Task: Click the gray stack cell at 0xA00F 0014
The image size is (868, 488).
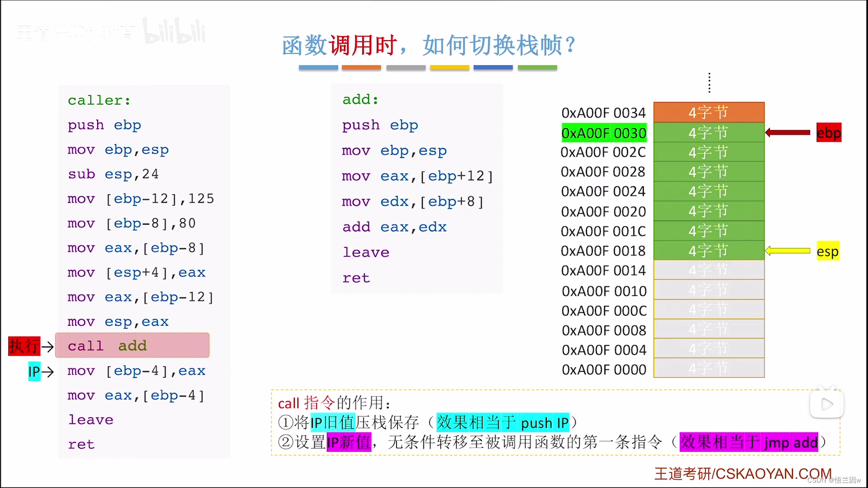Action: click(x=708, y=270)
